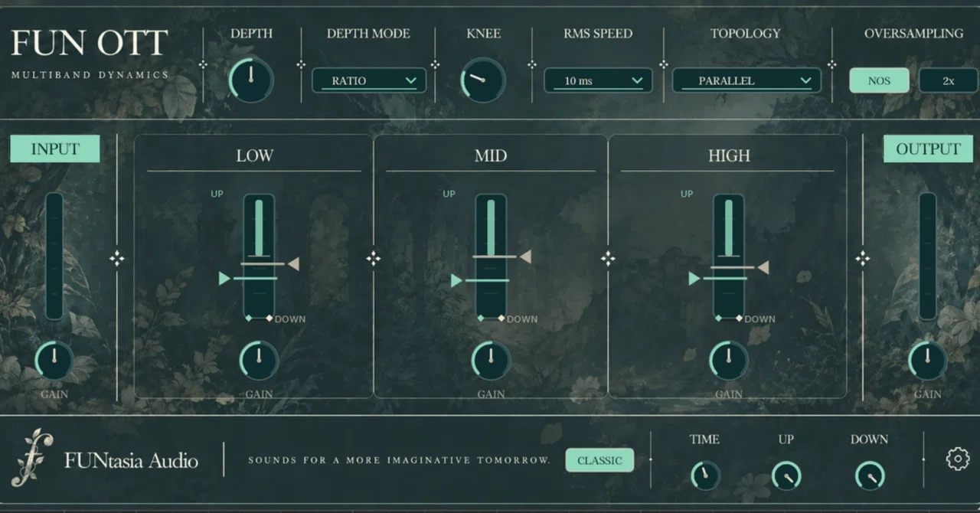Click the OUTPUT gain knob
Image resolution: width=980 pixels, height=513 pixels.
927,360
